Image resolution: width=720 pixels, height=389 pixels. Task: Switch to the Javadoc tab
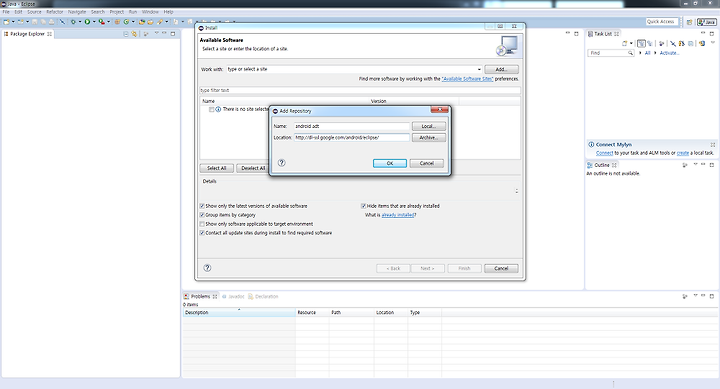coord(233,296)
